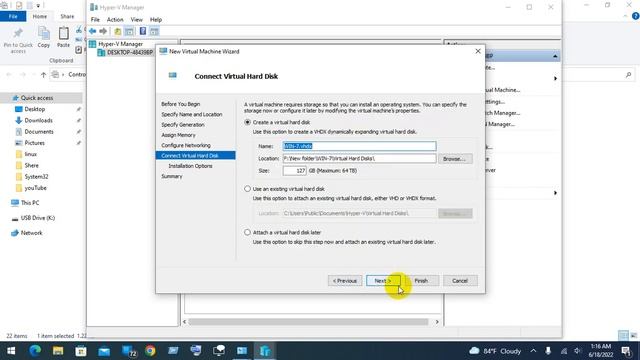Go to Specify Generation step
This screenshot has height=360, width=640.
(183, 124)
